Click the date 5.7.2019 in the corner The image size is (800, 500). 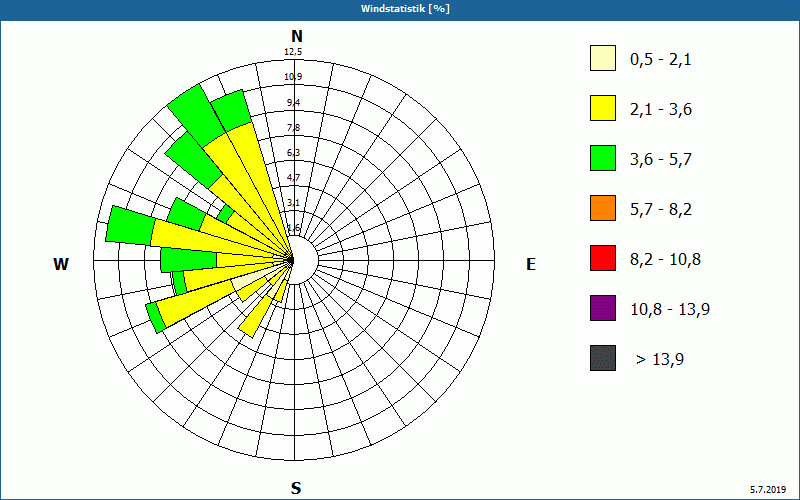click(x=768, y=490)
